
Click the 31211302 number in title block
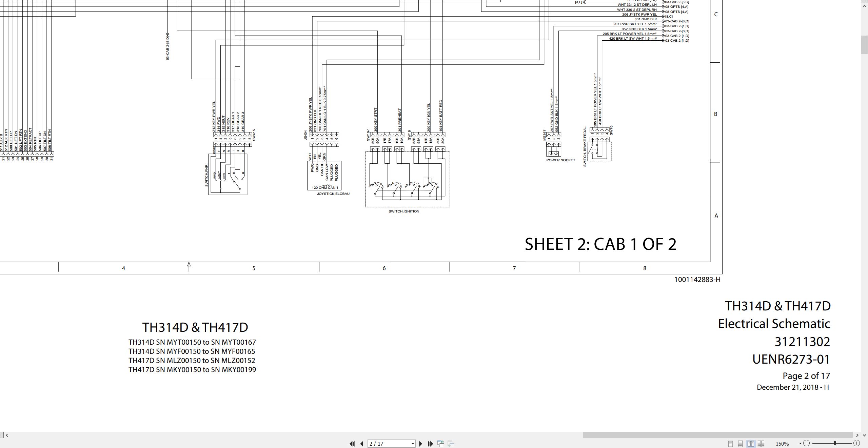pos(803,342)
